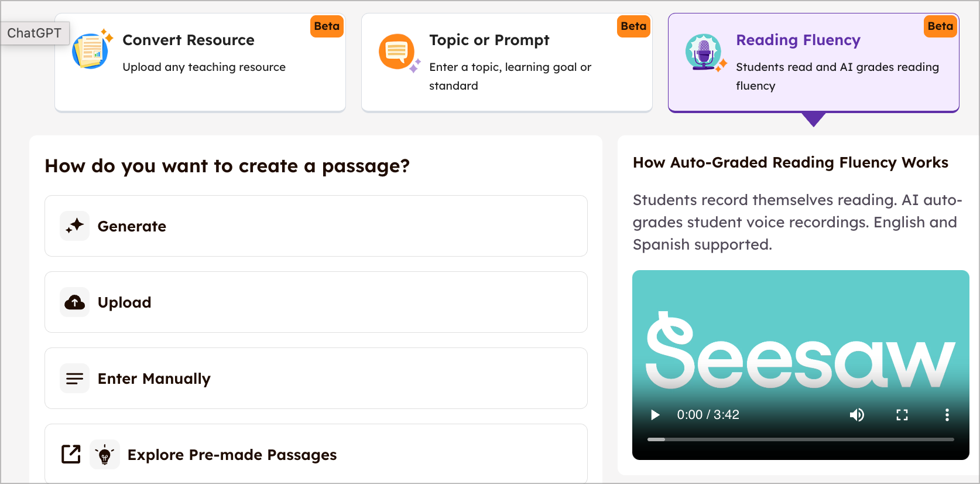Image resolution: width=980 pixels, height=484 pixels.
Task: Choose the Upload passage option
Action: [316, 302]
